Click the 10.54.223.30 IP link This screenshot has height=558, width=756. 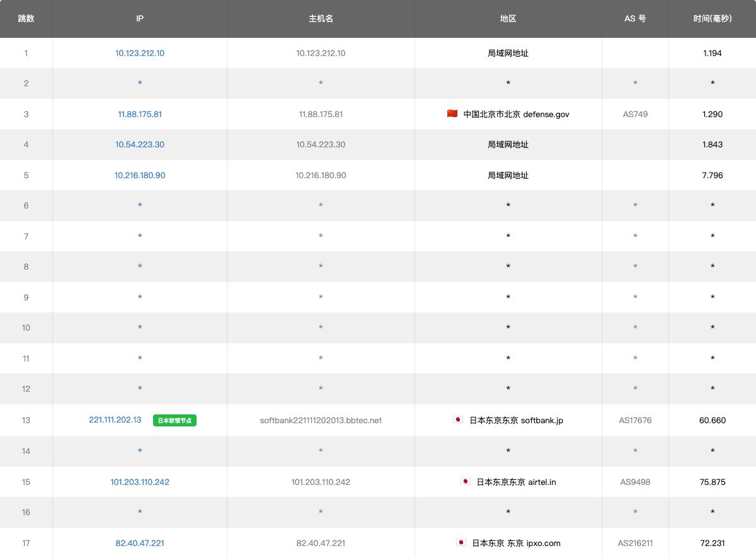tap(140, 145)
